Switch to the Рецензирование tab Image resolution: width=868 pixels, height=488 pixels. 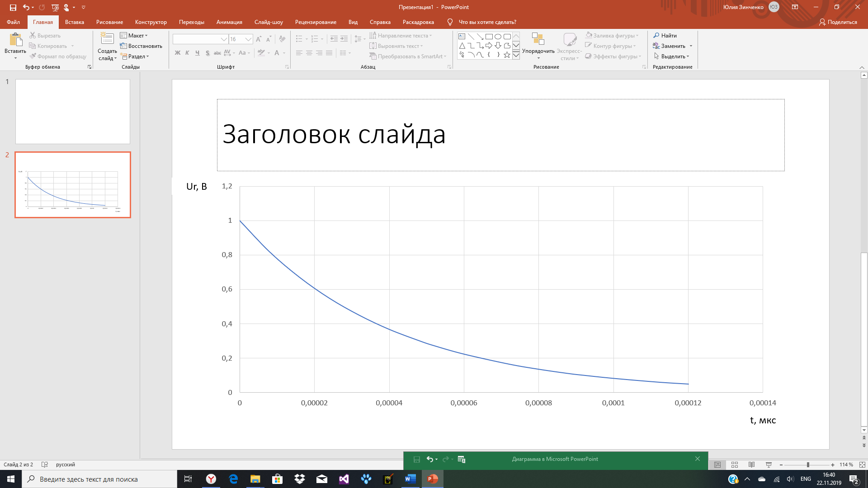[316, 22]
